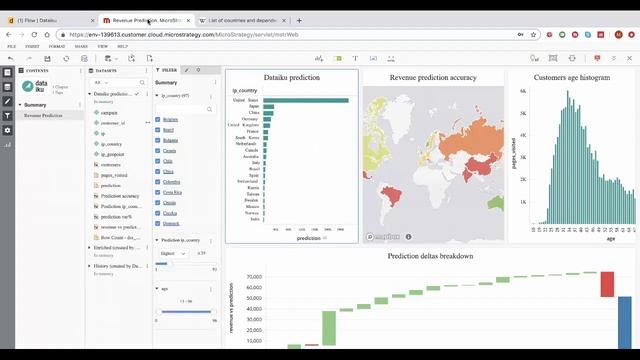The width and height of the screenshot is (640, 360).
Task: Expand the History dataset tree
Action: pos(89,266)
